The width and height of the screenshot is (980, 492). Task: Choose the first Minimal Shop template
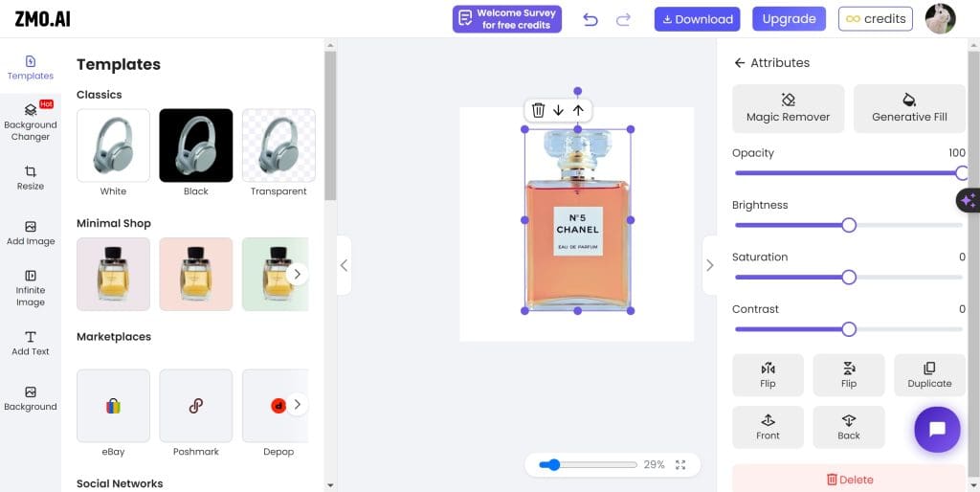point(113,274)
